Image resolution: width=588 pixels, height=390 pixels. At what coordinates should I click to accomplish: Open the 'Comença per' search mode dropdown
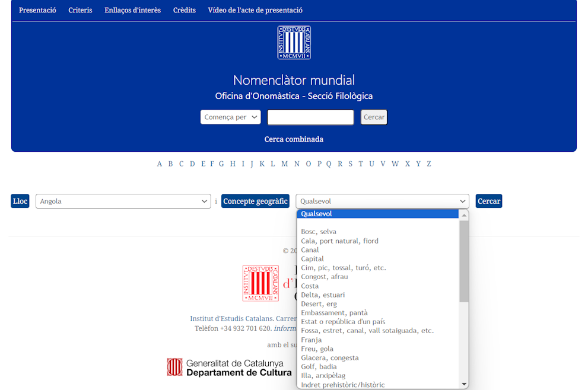[230, 117]
